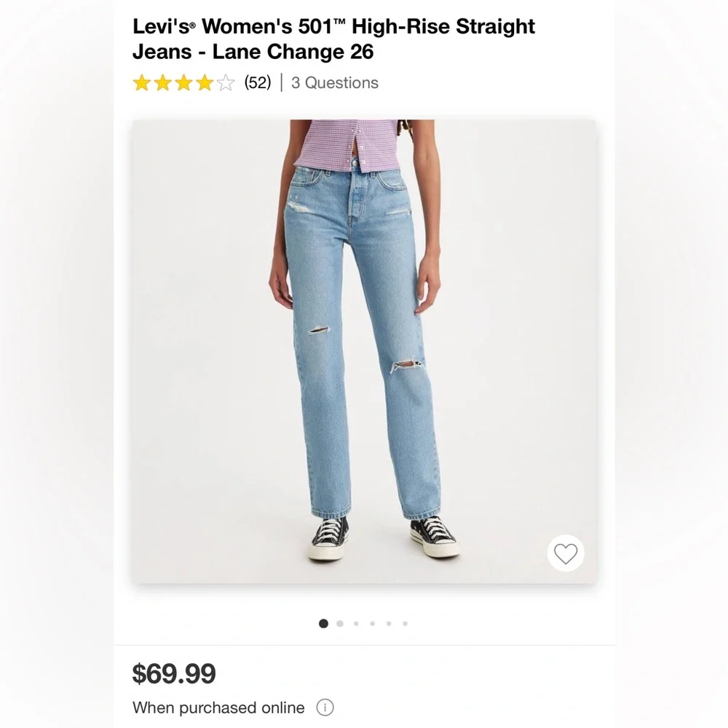Click the first gold star in the rating

pos(140,83)
